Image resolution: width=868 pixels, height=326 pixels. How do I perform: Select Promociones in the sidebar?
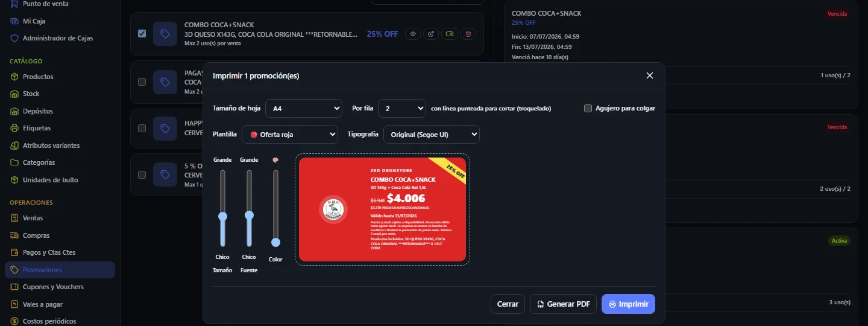point(60,270)
